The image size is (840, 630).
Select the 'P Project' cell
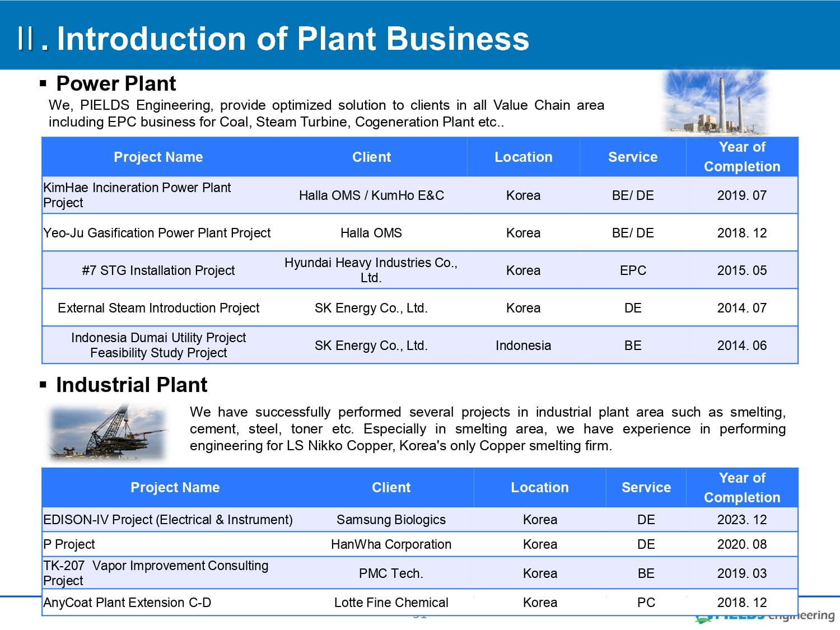[175, 544]
